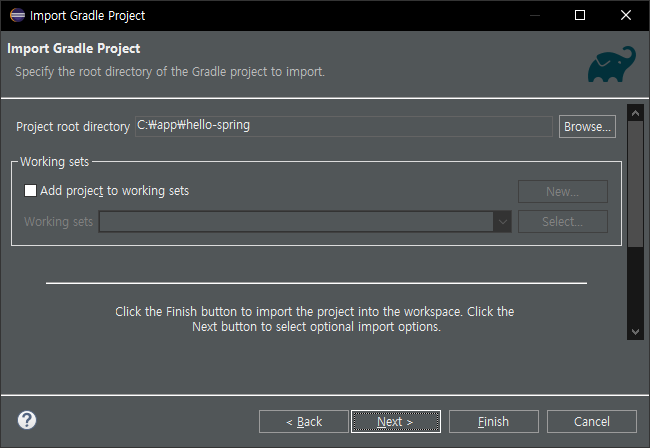The image size is (650, 448).
Task: Go to previous page with Back
Action: point(304,421)
